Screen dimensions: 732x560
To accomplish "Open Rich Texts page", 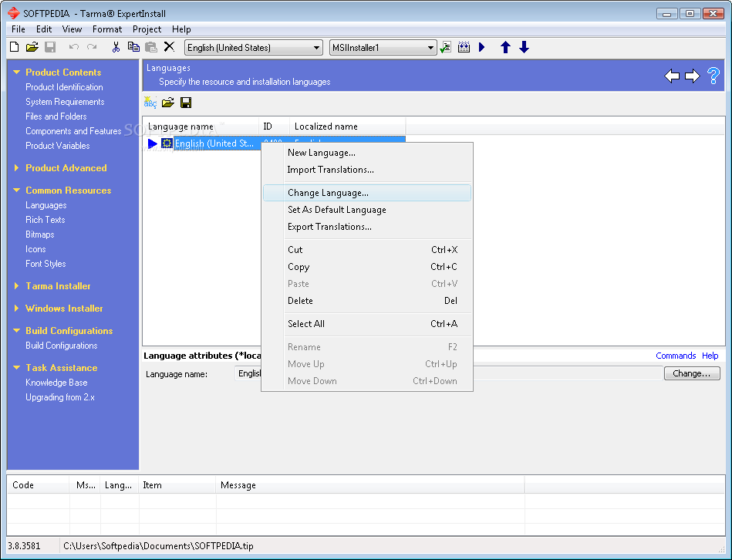I will (46, 219).
